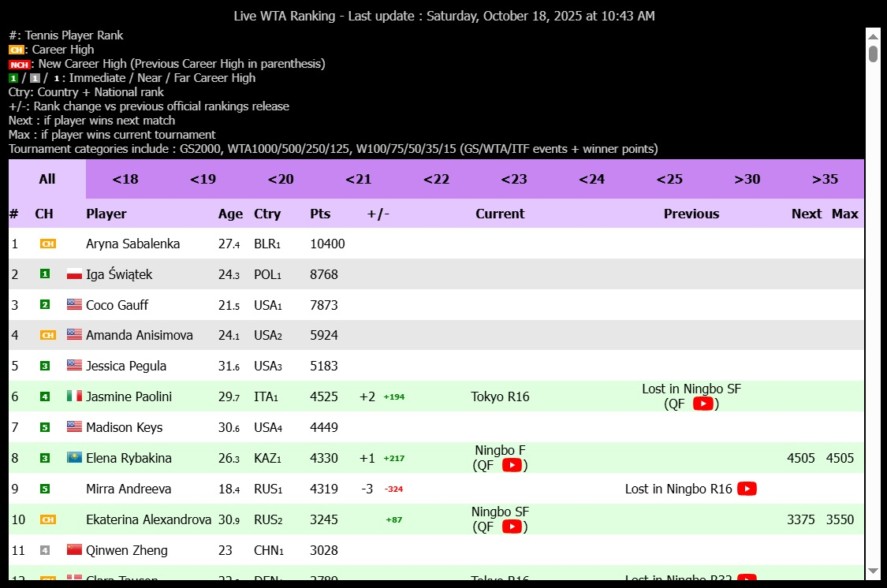Play Alexandrova's Ningbo QF YouTube video
Screen dimensions: 887x588
(512, 527)
